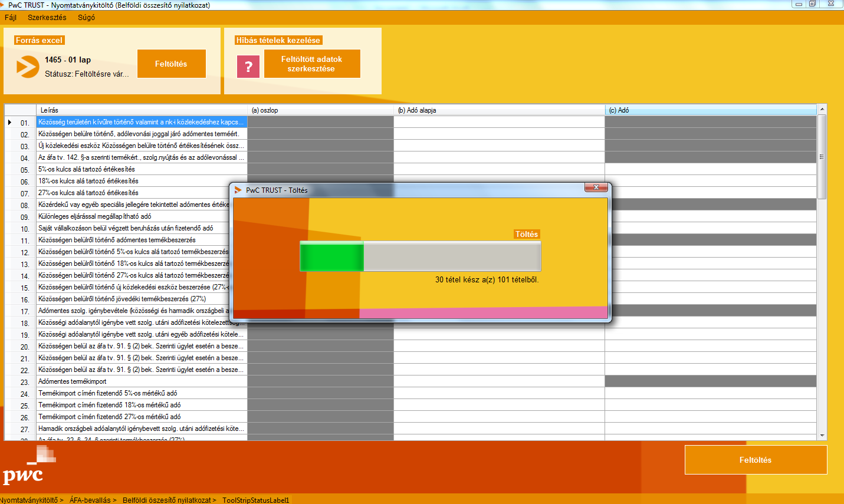
Task: Click ToolStripStatusLabel1 in status bar
Action: pyautogui.click(x=255, y=500)
